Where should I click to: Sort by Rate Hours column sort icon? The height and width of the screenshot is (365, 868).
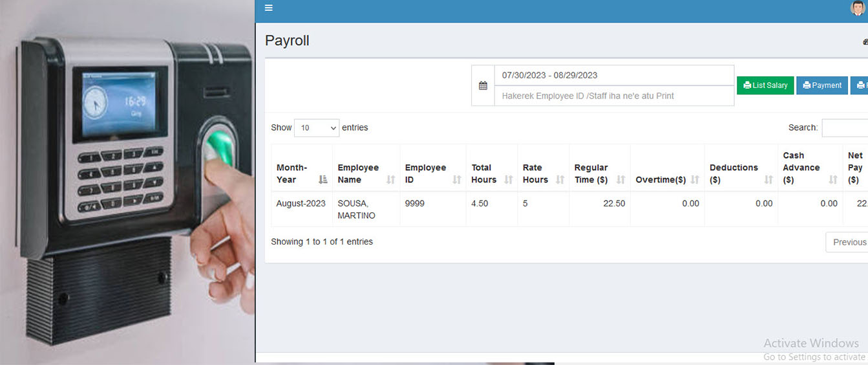(560, 180)
